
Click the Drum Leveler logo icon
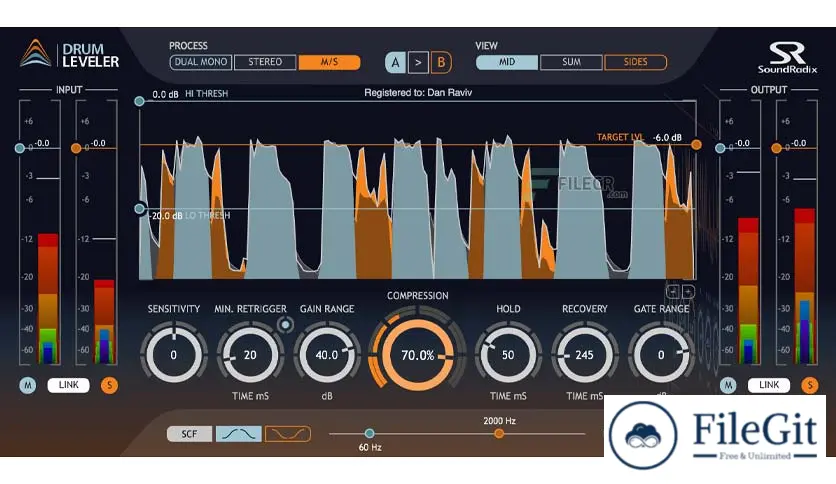coord(36,53)
